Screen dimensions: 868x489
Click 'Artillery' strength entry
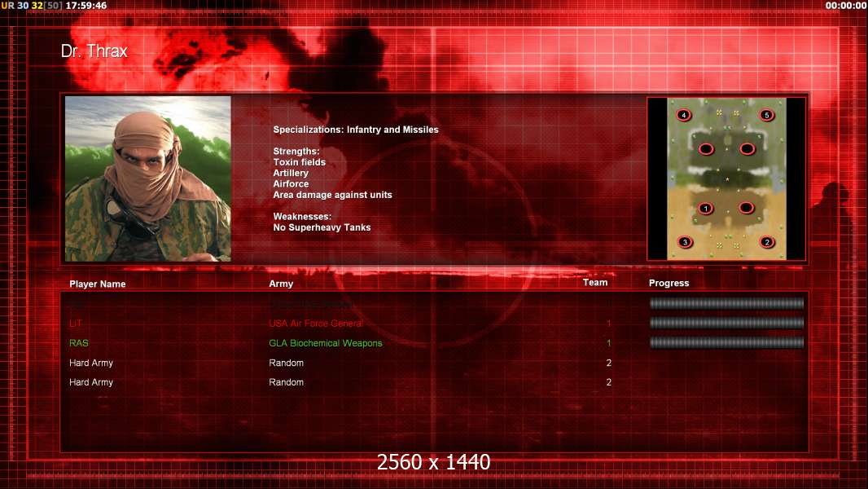pos(291,173)
